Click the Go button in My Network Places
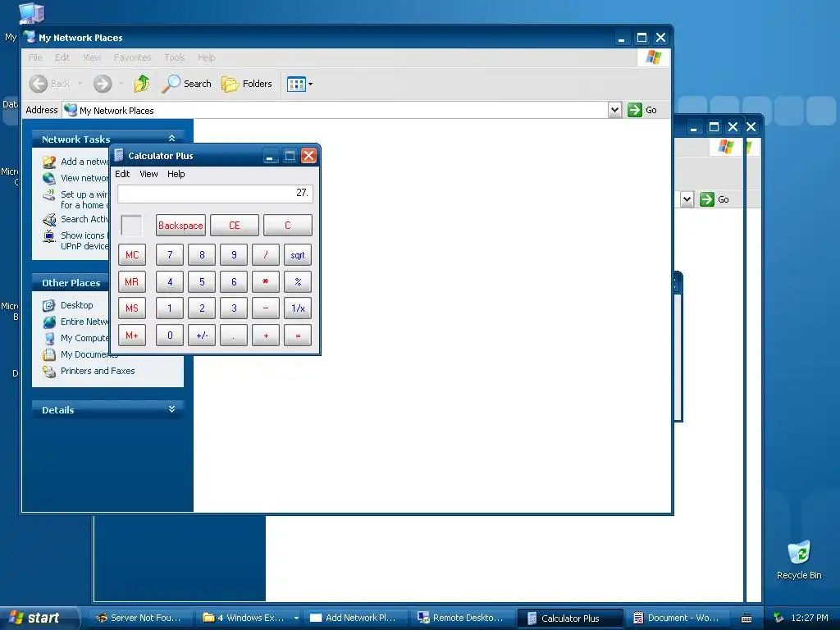This screenshot has width=840, height=630. click(642, 110)
